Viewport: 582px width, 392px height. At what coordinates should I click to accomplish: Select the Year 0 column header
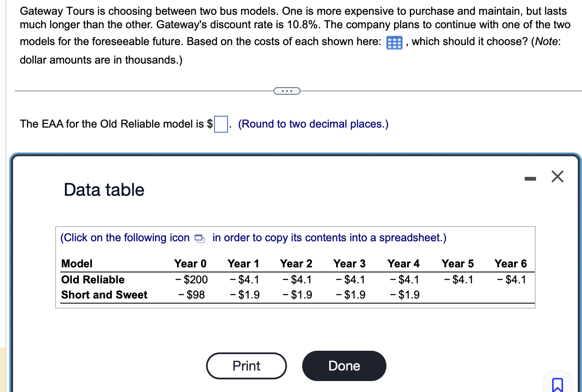(190, 264)
